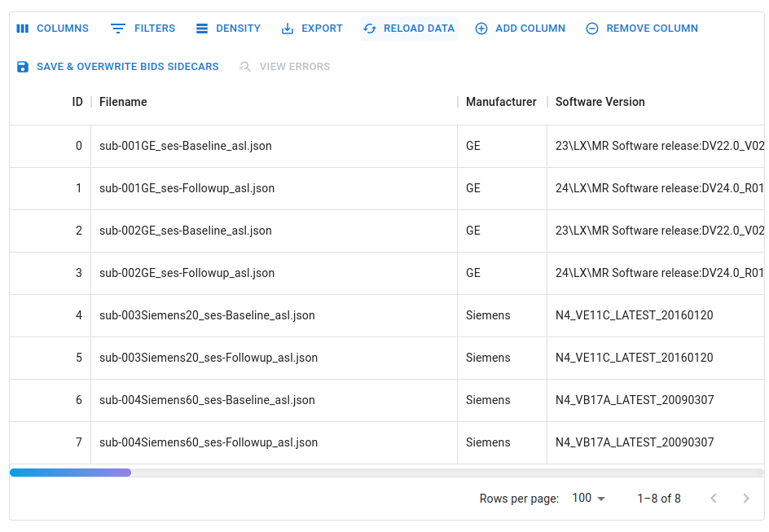
Task: Click Save & Overwrite BIDS Sidecars
Action: (x=117, y=67)
